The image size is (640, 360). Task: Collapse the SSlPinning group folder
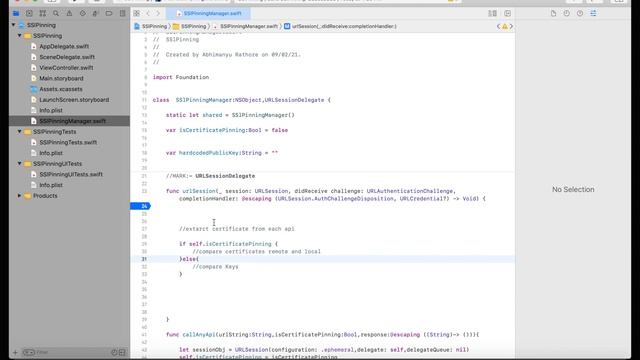pos(20,36)
